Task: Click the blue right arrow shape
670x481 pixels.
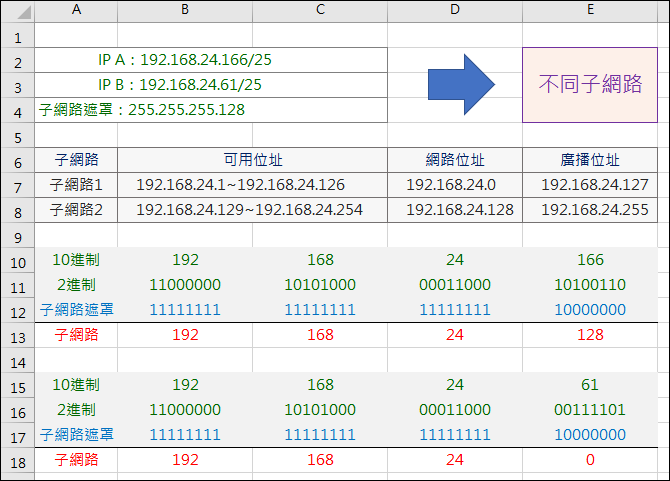Action: (461, 85)
